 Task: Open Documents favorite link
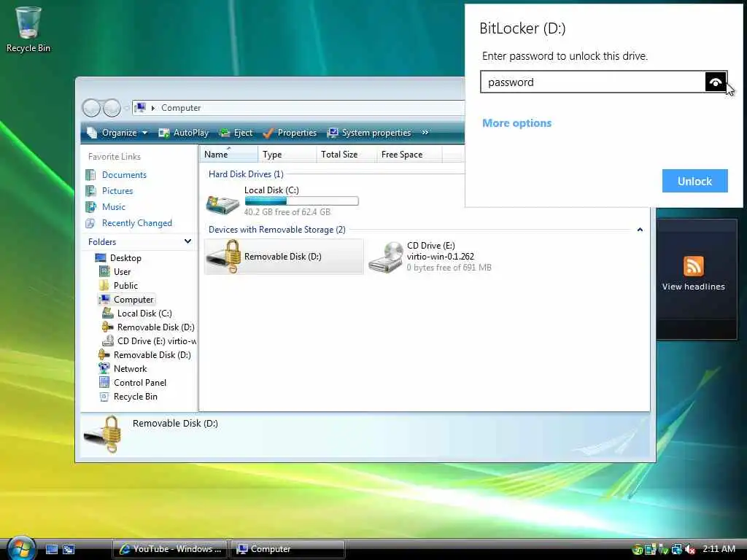pyautogui.click(x=124, y=175)
